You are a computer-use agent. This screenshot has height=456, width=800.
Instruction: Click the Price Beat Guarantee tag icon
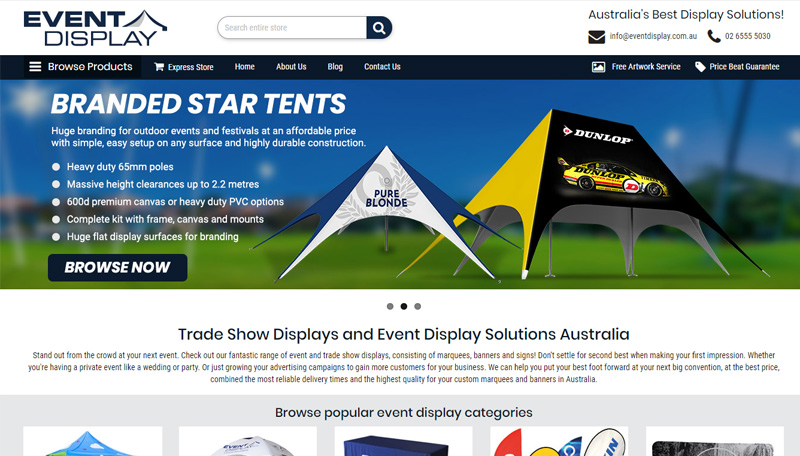[x=700, y=67]
